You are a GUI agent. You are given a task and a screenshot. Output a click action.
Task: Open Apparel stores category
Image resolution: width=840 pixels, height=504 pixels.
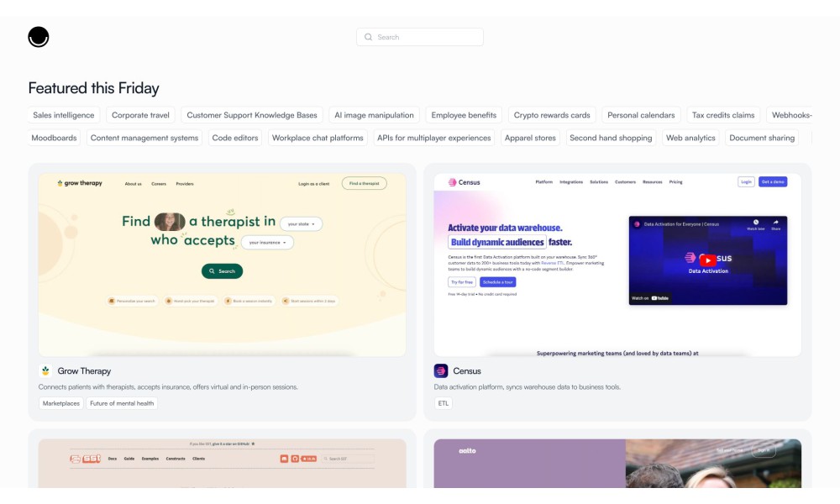pyautogui.click(x=530, y=138)
